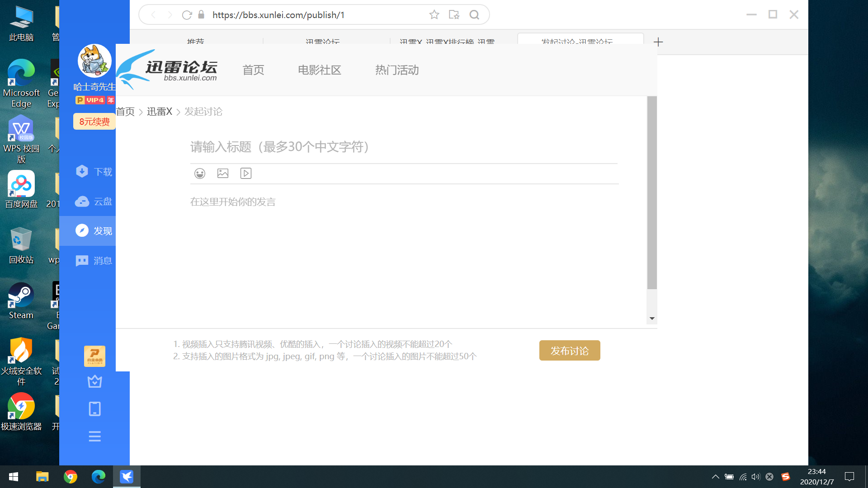
Task: Open the search magnifier in address bar
Action: pyautogui.click(x=474, y=15)
